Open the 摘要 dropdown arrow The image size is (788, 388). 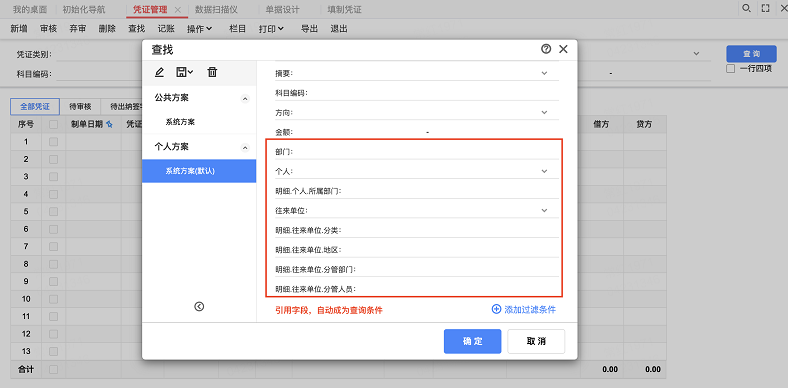click(x=544, y=73)
